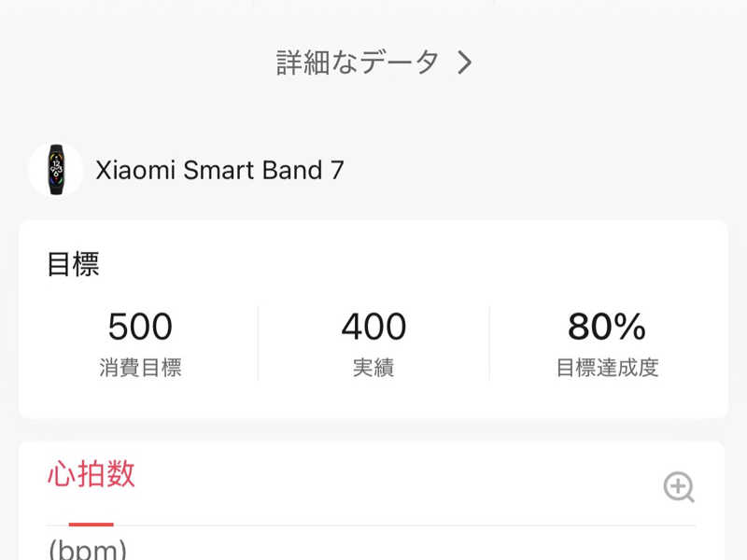The height and width of the screenshot is (560, 747).
Task: Tap the 400 actual burned value
Action: pos(373,328)
